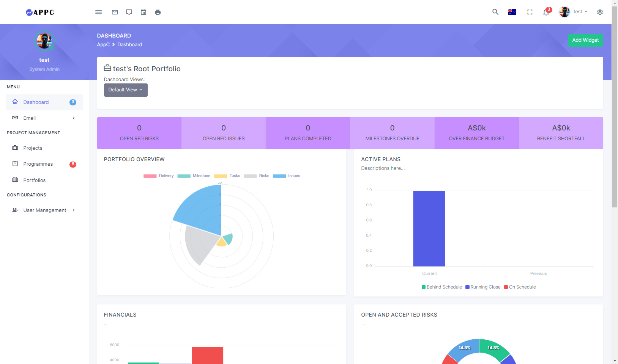Toggle Issues series in chart legend
Viewport: 618px width, 364px height.
[287, 176]
